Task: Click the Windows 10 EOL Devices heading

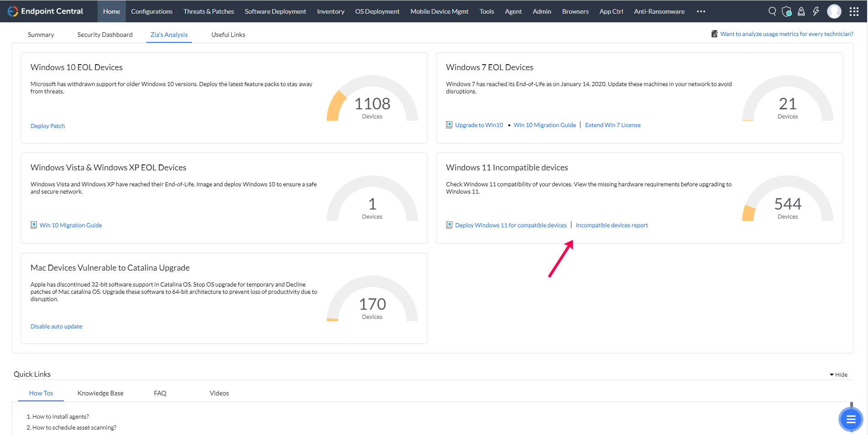Action: pos(77,67)
